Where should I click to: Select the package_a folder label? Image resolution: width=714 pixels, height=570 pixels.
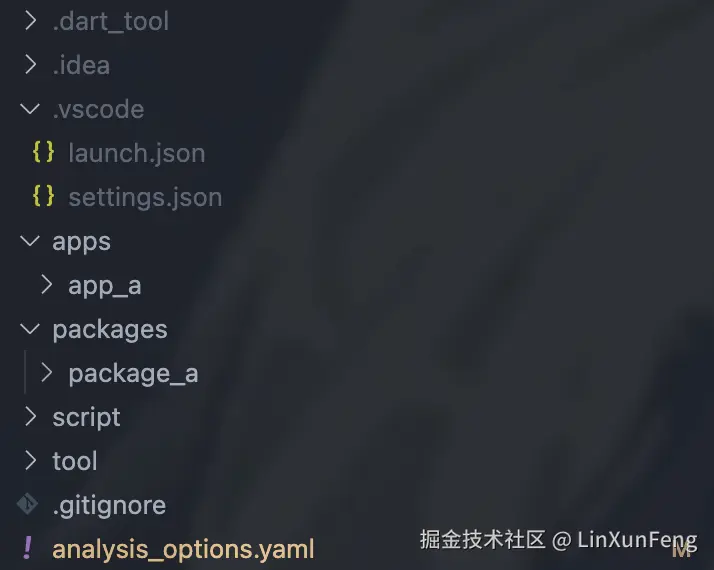[x=133, y=373]
